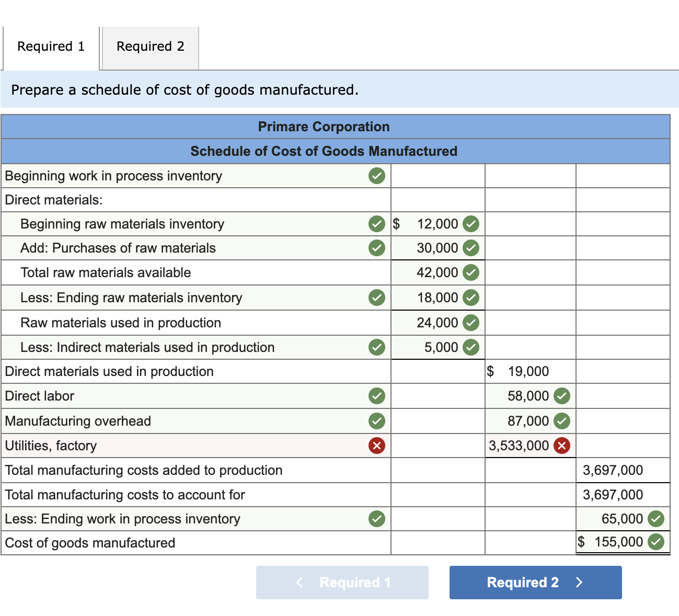Click the red X beside the 3,533,000 amount
Screen dimensions: 679x616
(x=562, y=446)
